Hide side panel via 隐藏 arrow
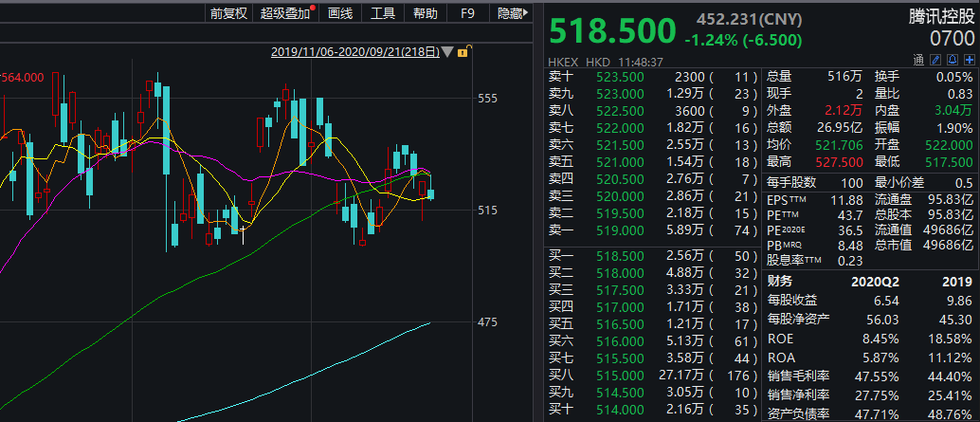Image resolution: width=980 pixels, height=422 pixels. (x=513, y=14)
